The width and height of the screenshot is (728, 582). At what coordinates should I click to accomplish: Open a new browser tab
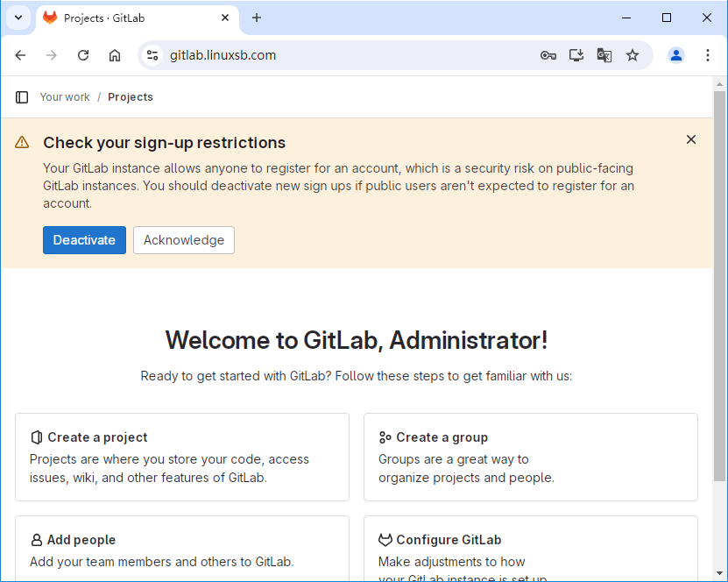point(257,18)
